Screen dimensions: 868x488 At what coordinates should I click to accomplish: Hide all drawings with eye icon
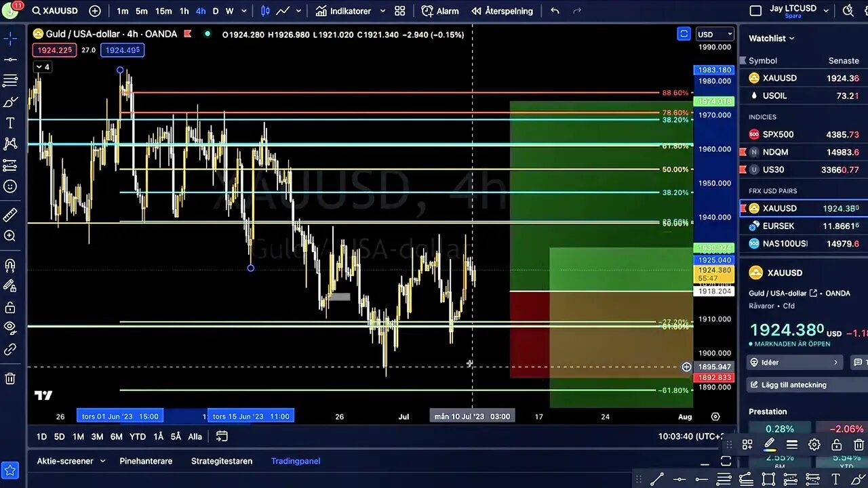pyautogui.click(x=10, y=329)
